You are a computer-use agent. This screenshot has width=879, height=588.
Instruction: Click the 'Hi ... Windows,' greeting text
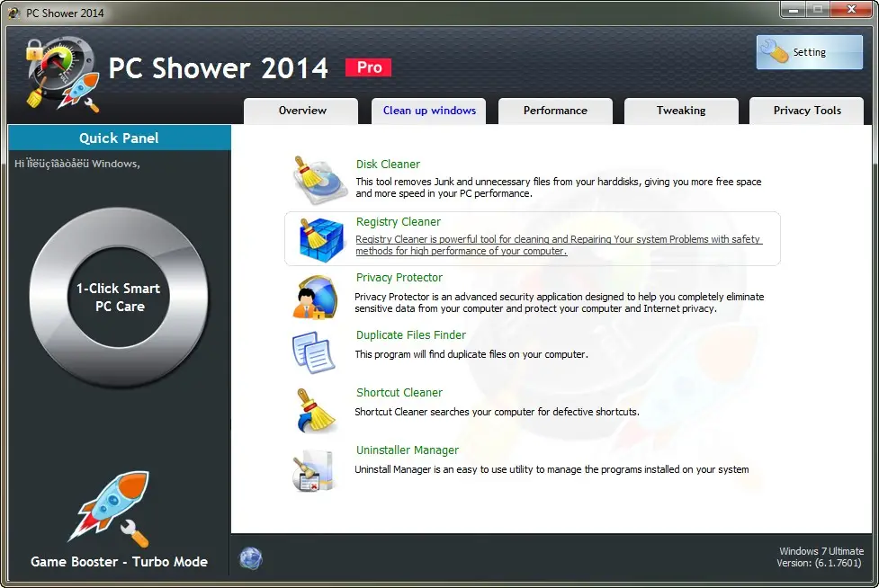click(77, 164)
